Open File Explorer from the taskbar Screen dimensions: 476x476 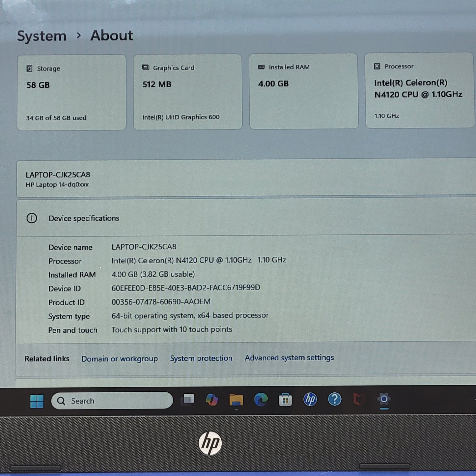236,400
